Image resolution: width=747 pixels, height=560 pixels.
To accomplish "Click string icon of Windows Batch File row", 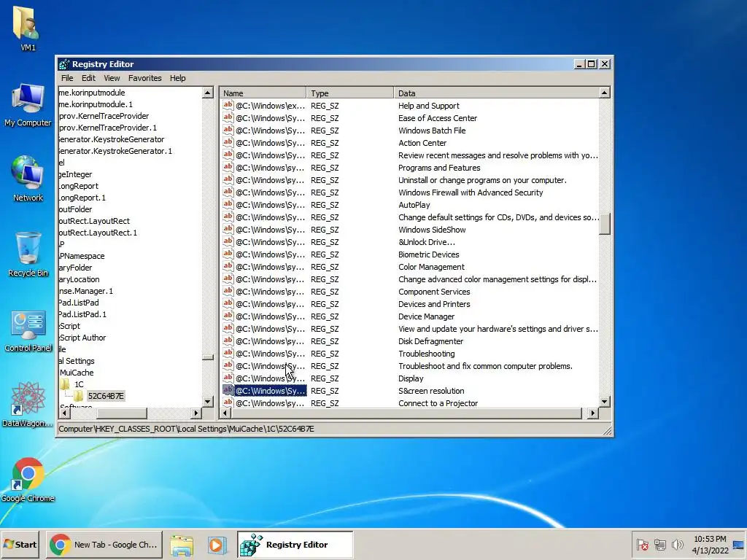I will click(x=228, y=130).
